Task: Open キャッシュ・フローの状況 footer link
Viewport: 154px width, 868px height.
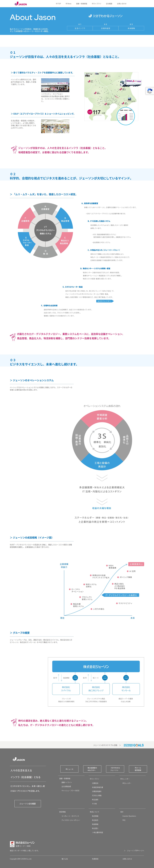Action: 70,791
